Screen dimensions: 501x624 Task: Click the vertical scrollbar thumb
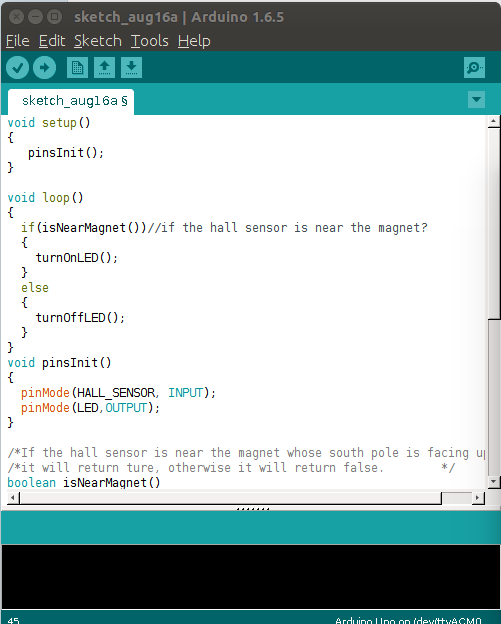(x=494, y=223)
